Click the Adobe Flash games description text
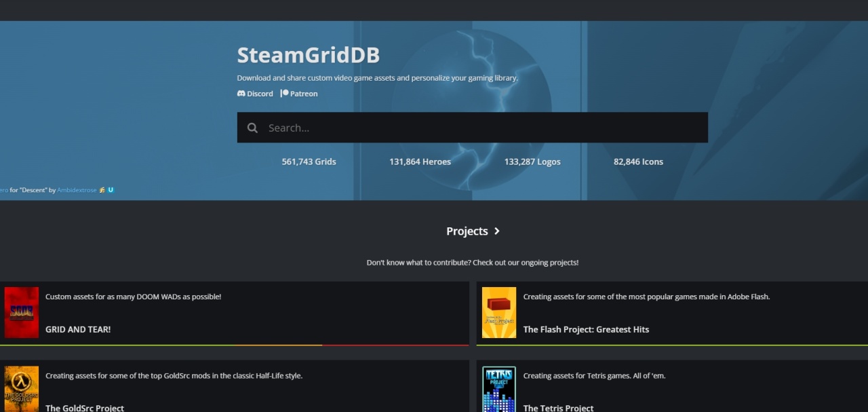The height and width of the screenshot is (412, 868). [x=646, y=297]
